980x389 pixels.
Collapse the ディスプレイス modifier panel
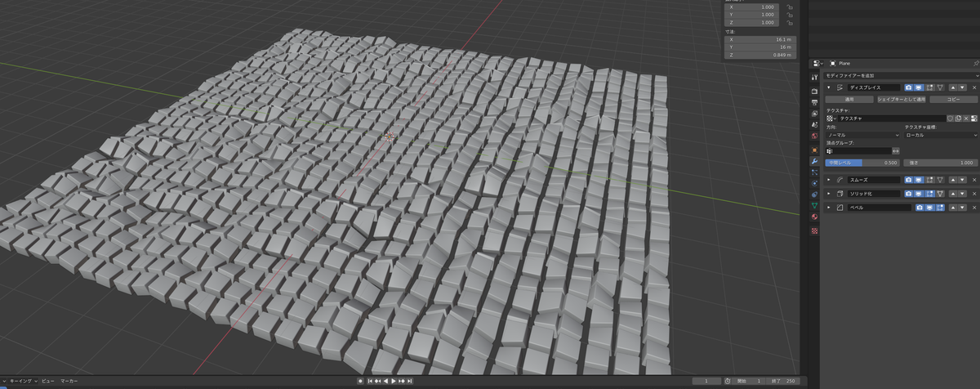[829, 87]
